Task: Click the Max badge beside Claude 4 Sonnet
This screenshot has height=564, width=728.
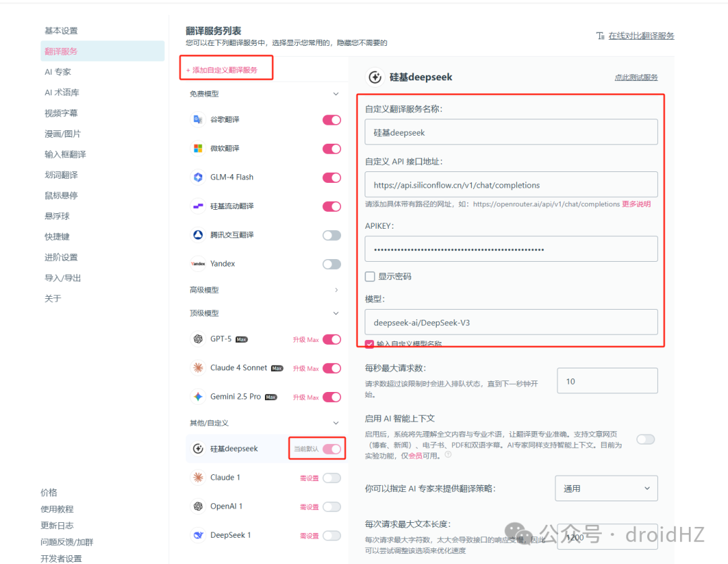Action: [277, 368]
